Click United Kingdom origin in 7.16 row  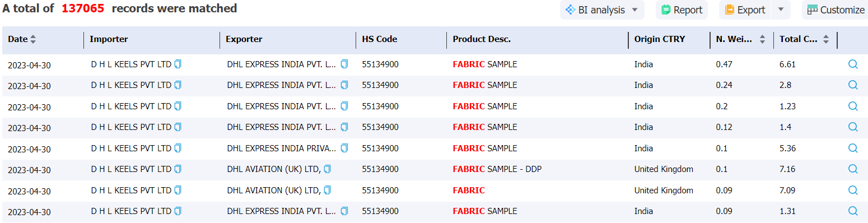coord(664,169)
